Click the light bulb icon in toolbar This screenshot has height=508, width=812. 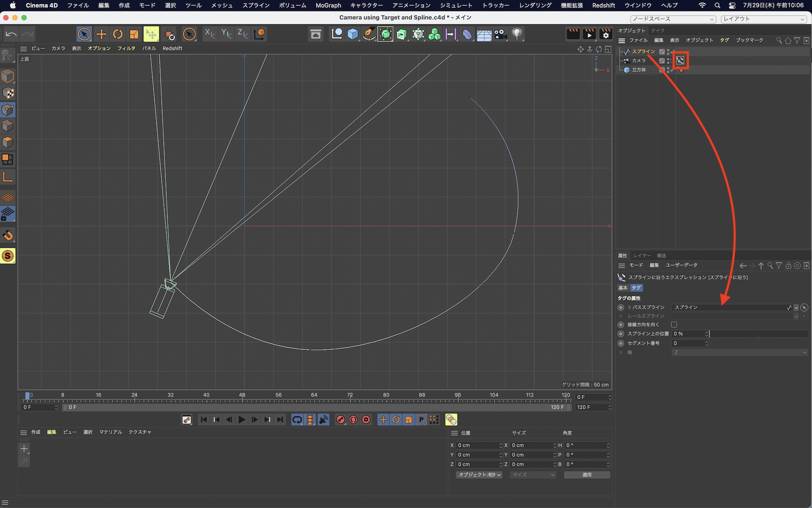tap(517, 34)
